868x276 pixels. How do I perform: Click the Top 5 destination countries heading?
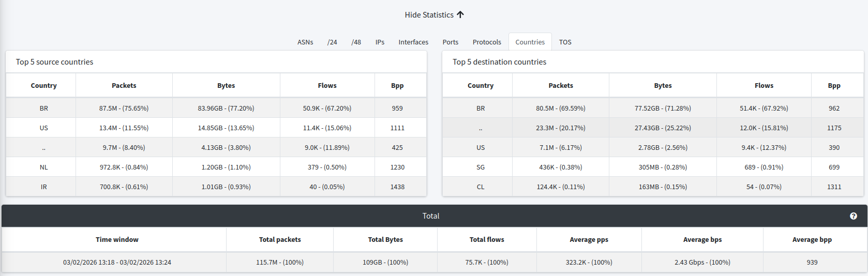tap(499, 62)
